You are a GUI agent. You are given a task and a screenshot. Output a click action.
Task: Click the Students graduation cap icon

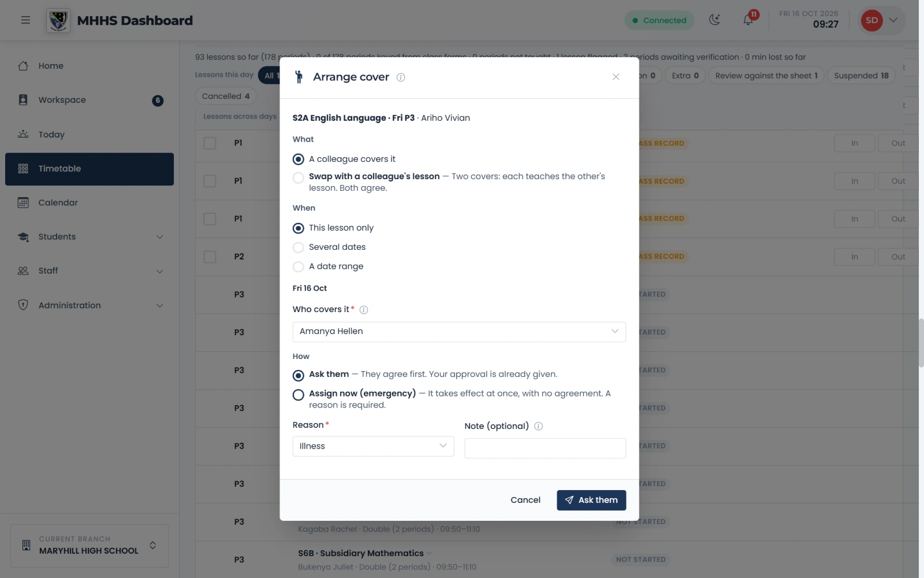click(23, 237)
